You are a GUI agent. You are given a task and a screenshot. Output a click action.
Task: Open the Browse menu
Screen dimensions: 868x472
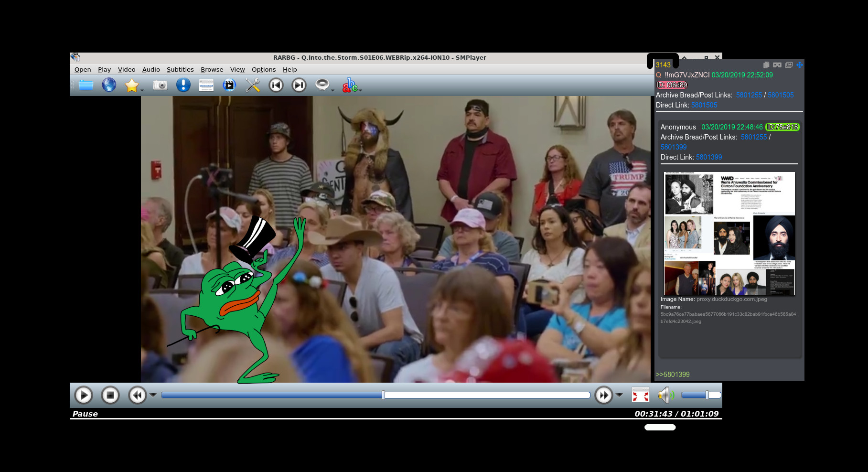click(212, 70)
